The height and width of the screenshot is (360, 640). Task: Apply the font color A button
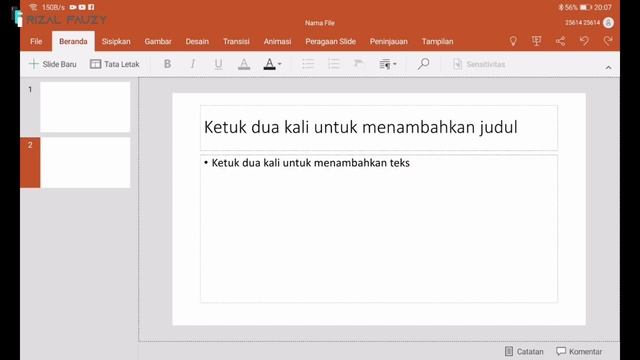tap(269, 64)
